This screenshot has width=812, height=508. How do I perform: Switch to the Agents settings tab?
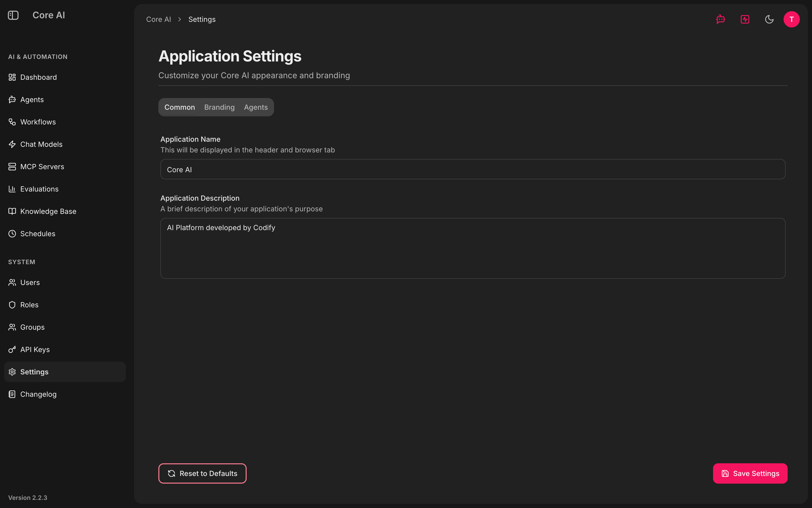coord(256,107)
